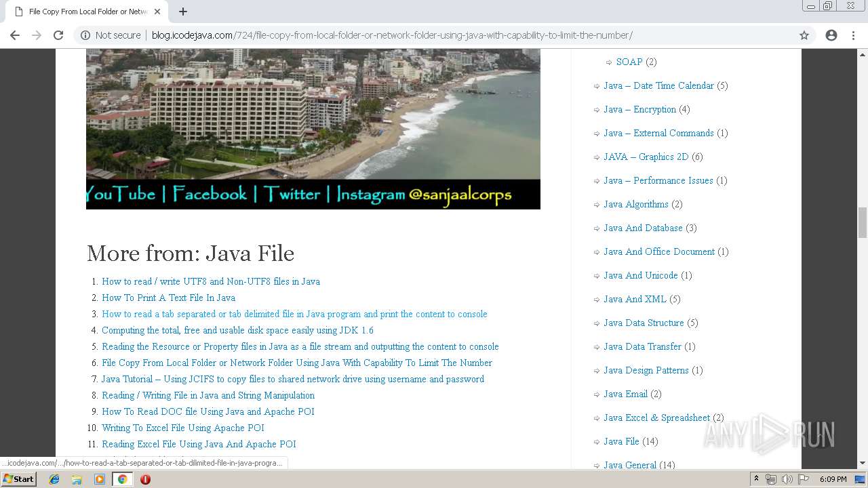The height and width of the screenshot is (488, 868).
Task: Open Java File category
Action: (622, 441)
